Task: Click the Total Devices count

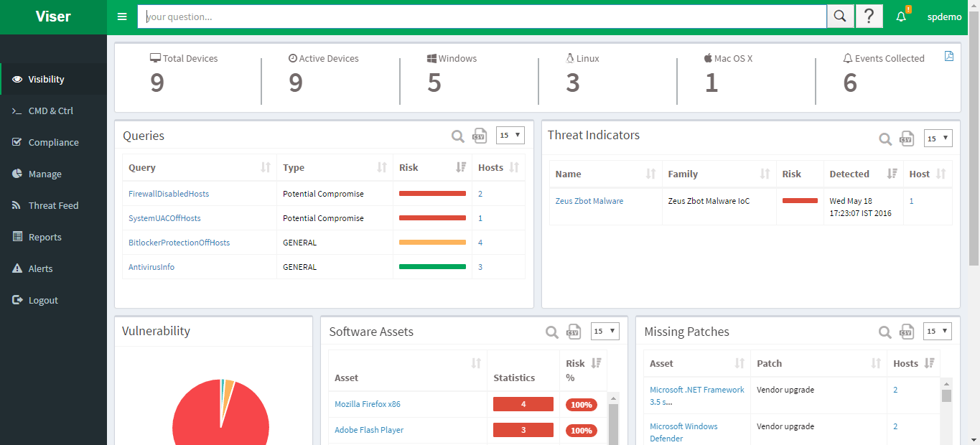Action: 157,83
